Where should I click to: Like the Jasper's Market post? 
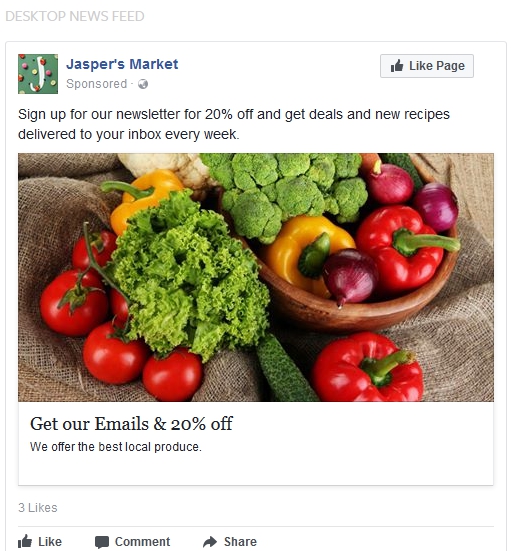[40, 542]
